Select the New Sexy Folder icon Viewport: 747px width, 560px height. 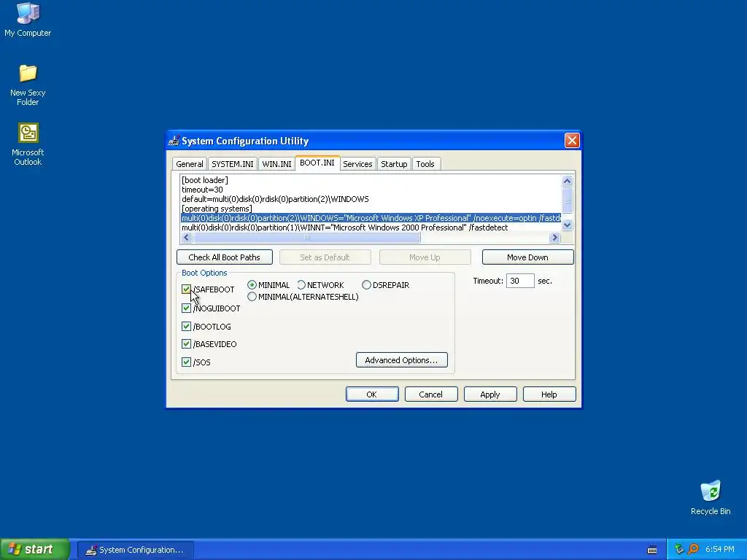point(28,85)
